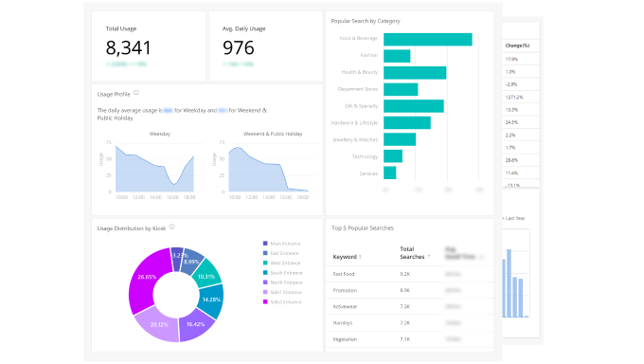
Task: Click the Health & Beauty bar
Action: [x=415, y=73]
